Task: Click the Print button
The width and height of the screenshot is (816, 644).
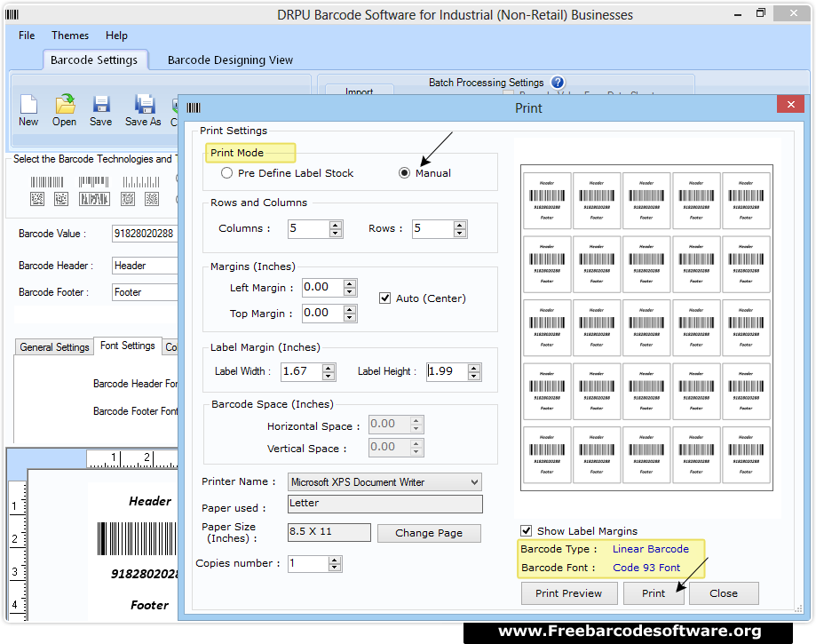Action: 654,593
